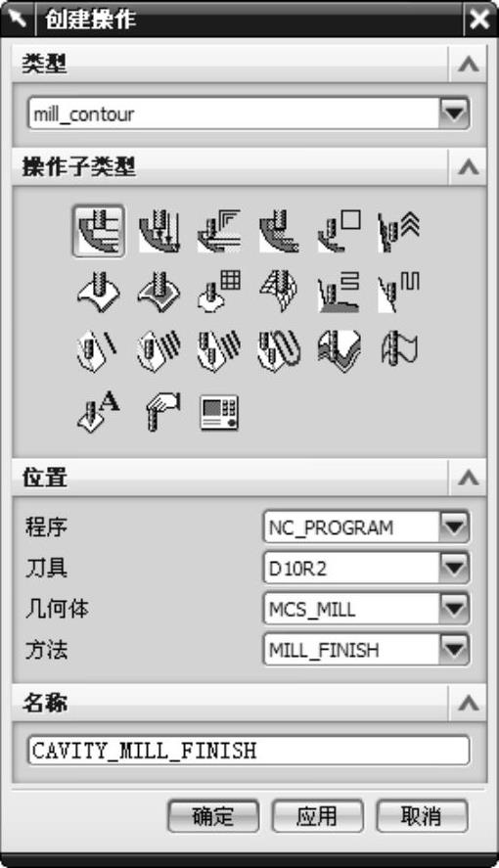
Task: Open the NC_PROGRAM program dropdown
Action: 454,527
